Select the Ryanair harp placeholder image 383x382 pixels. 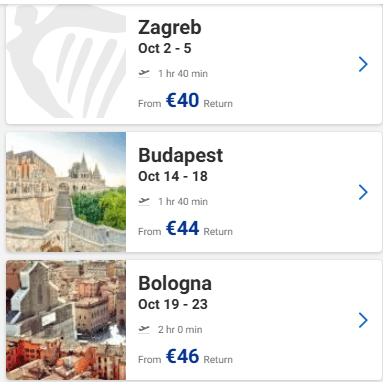[x=66, y=62]
